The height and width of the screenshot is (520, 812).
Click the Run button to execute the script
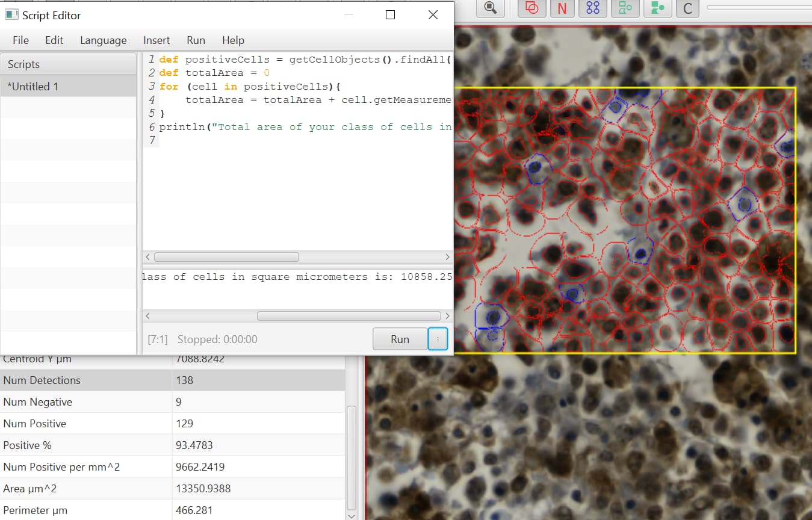coord(400,338)
